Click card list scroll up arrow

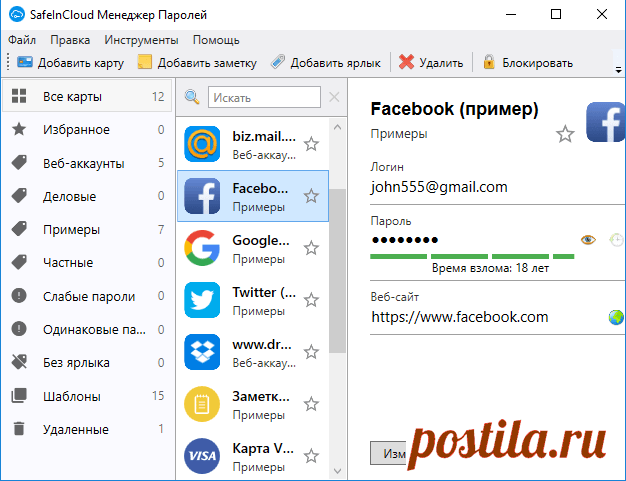click(337, 127)
